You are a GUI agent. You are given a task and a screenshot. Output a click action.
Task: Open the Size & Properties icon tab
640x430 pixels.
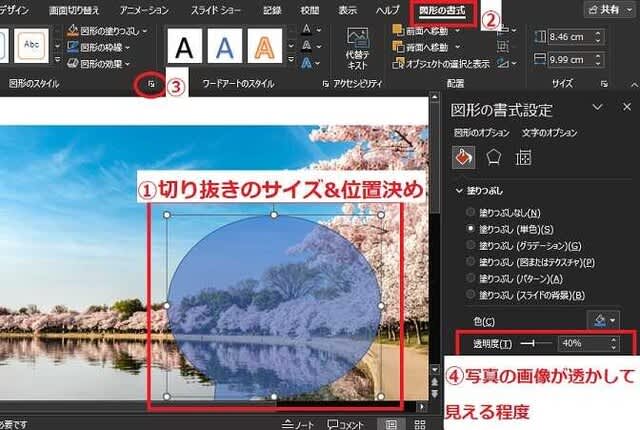pos(522,158)
